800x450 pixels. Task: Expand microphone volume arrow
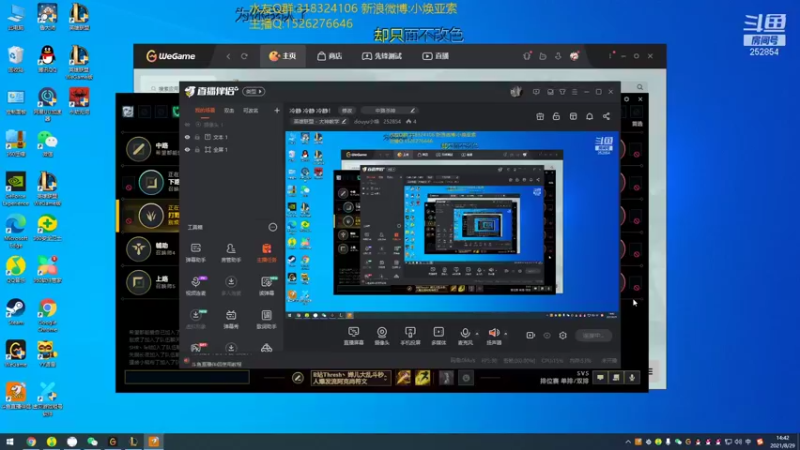[x=477, y=334]
